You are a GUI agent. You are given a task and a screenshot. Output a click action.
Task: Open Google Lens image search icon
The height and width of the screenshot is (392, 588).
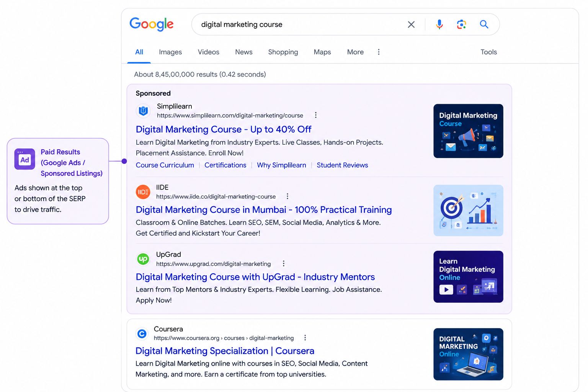(x=462, y=24)
